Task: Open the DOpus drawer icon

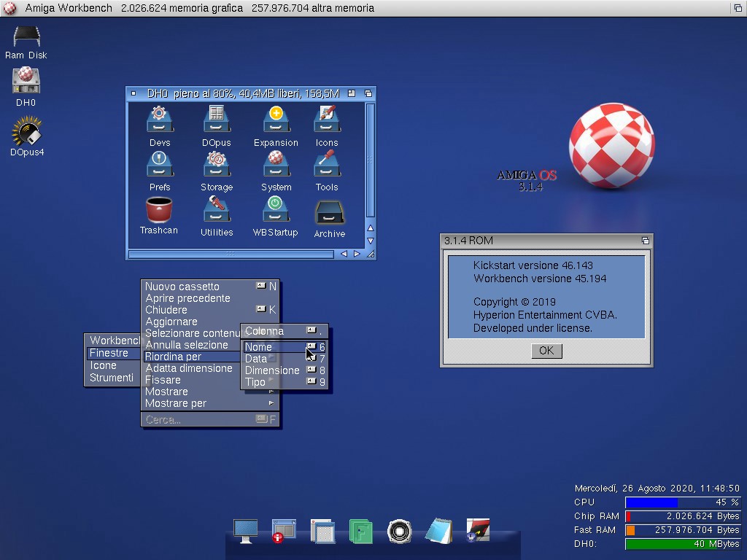Action: [217, 121]
